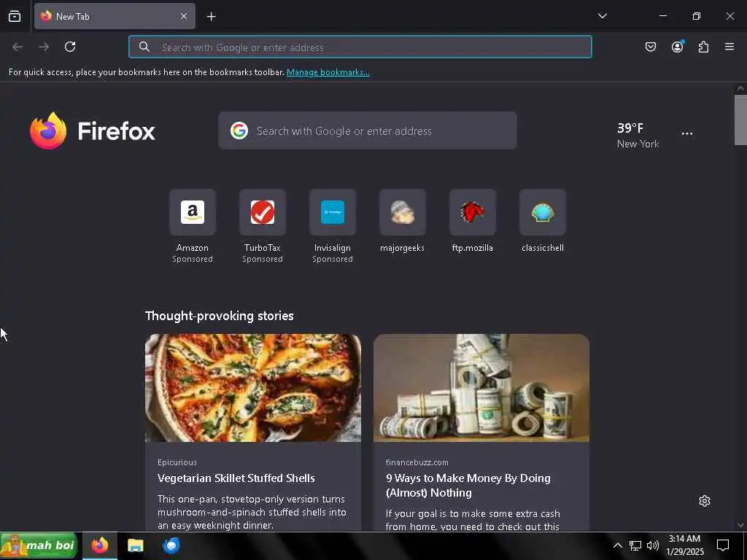This screenshot has height=560, width=747.
Task: Open the Manage bookmarks link
Action: 328,72
